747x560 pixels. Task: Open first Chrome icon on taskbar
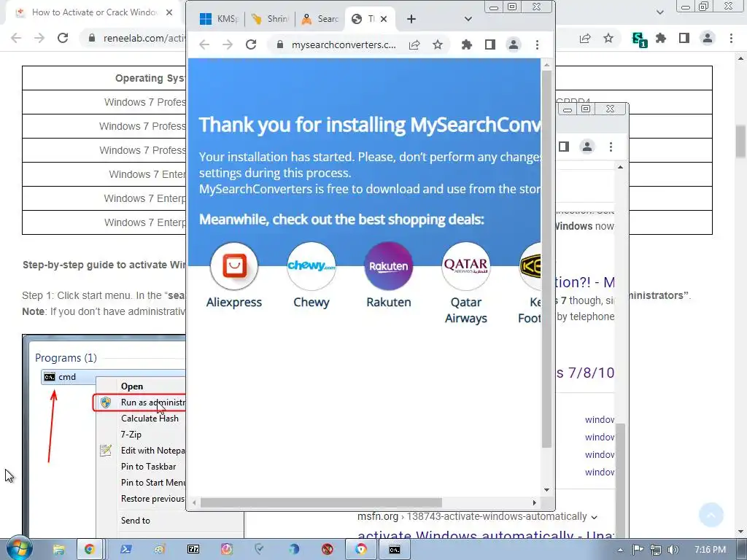tap(89, 550)
